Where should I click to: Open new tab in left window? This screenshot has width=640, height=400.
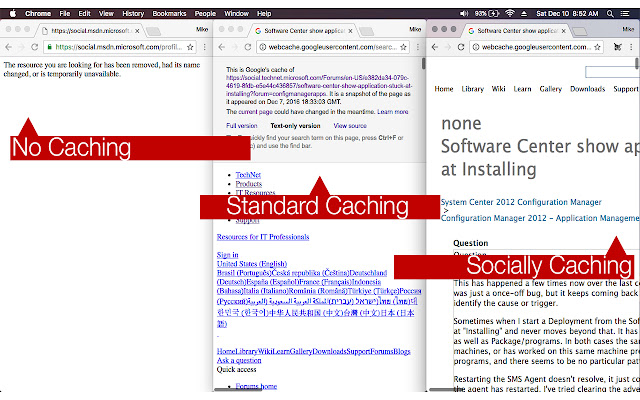point(153,31)
